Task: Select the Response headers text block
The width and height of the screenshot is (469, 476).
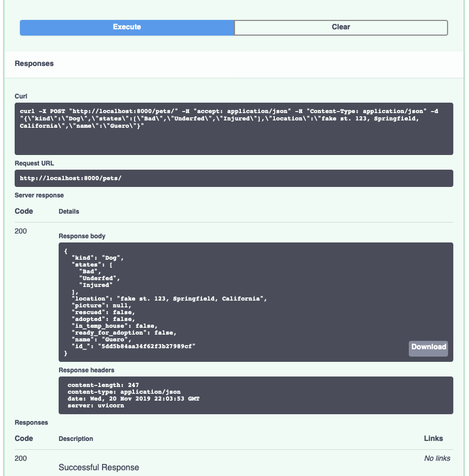Action: coord(256,395)
